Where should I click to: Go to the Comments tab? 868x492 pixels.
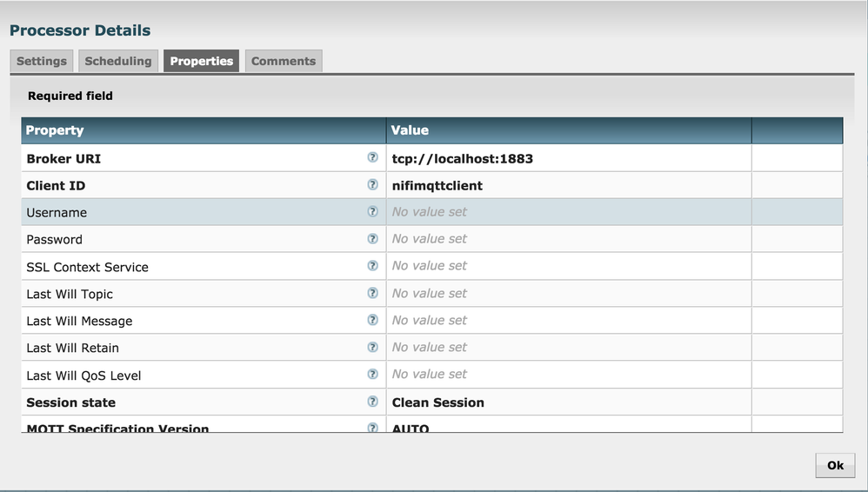(x=284, y=61)
